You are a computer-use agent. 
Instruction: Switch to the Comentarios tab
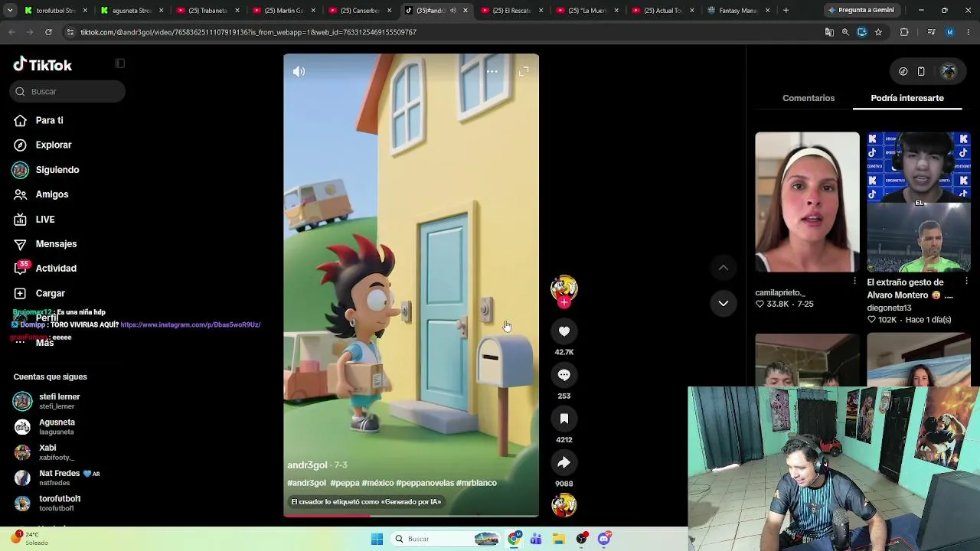point(808,98)
